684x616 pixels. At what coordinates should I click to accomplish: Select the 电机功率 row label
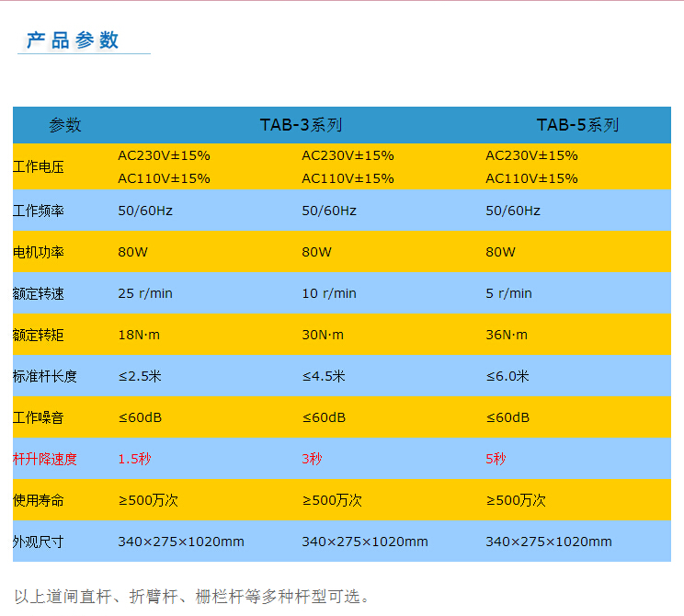tap(39, 252)
